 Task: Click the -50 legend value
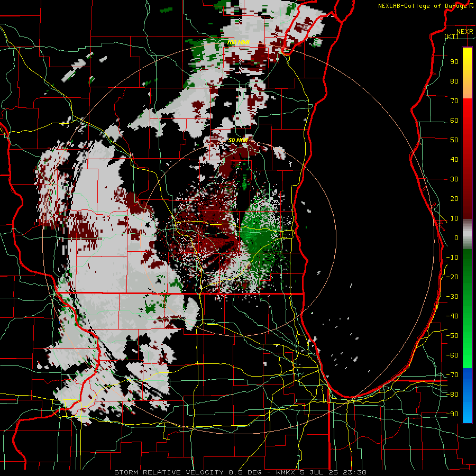pos(452,336)
